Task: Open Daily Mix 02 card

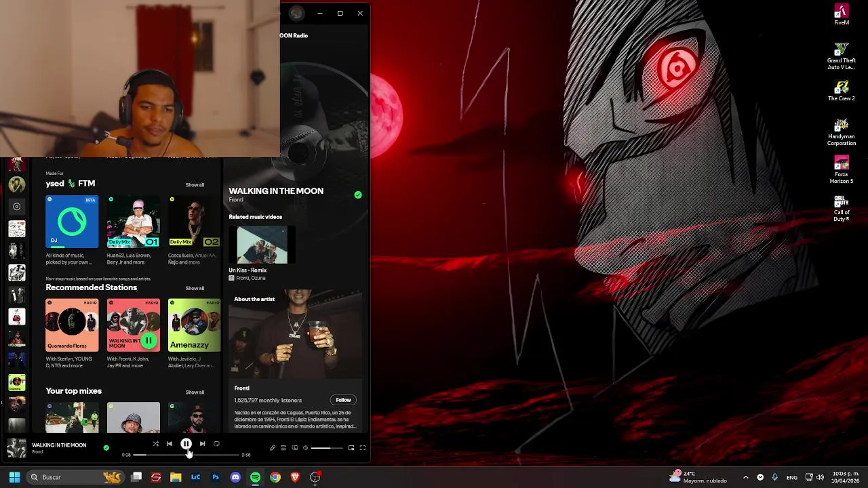Action: click(x=194, y=221)
